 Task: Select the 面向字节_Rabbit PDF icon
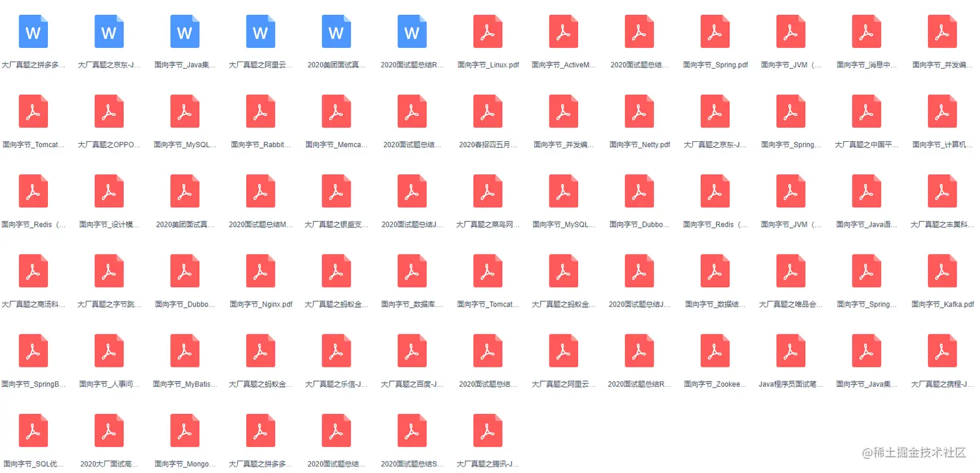coord(261,111)
